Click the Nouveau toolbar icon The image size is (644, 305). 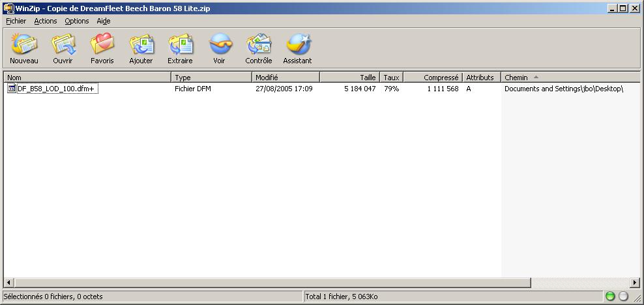[x=24, y=44]
